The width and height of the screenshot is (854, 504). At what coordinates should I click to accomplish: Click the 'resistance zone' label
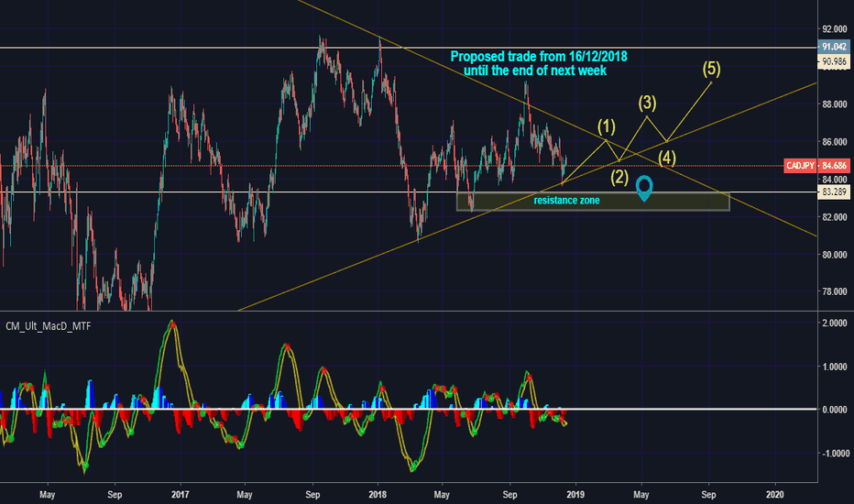point(566,200)
